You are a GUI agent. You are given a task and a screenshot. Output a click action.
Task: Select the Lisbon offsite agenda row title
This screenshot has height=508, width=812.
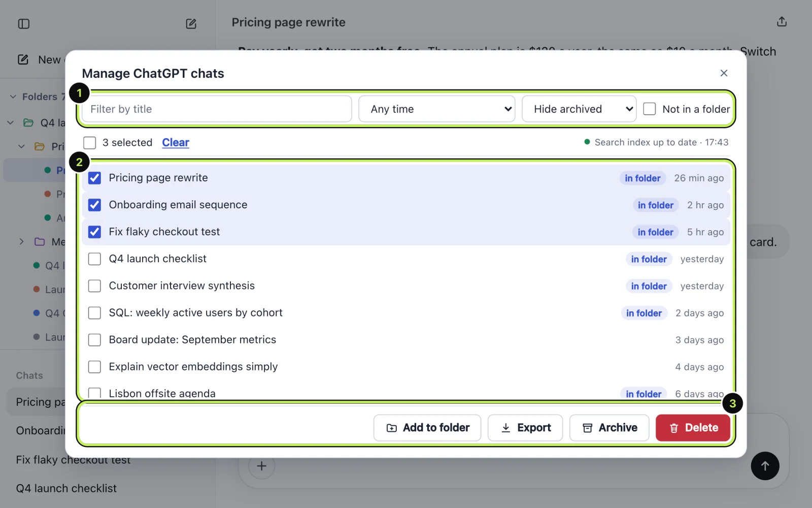[x=162, y=393]
